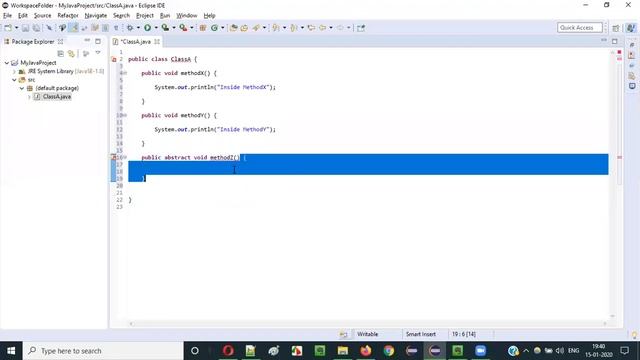Screen dimensions: 640x360
Task: Click the Save All toolbar icon
Action: click(36, 28)
